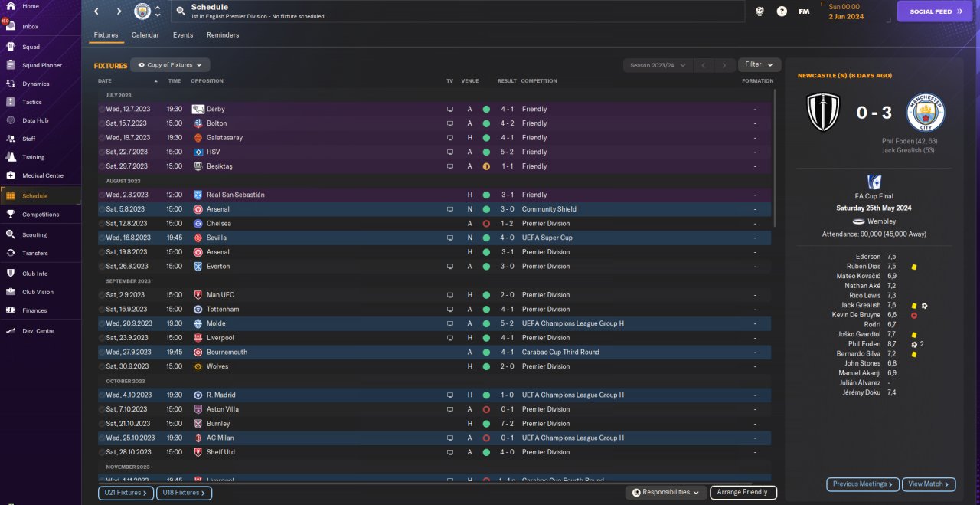This screenshot has height=505, width=980.
Task: Click the U18 Fixtures button
Action: point(185,493)
